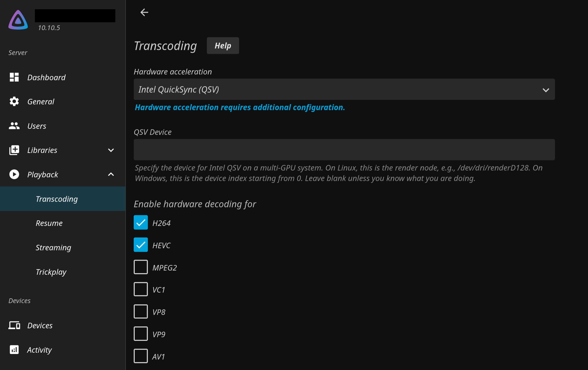Click the Playback play-circle icon
This screenshot has height=370, width=588.
14,175
